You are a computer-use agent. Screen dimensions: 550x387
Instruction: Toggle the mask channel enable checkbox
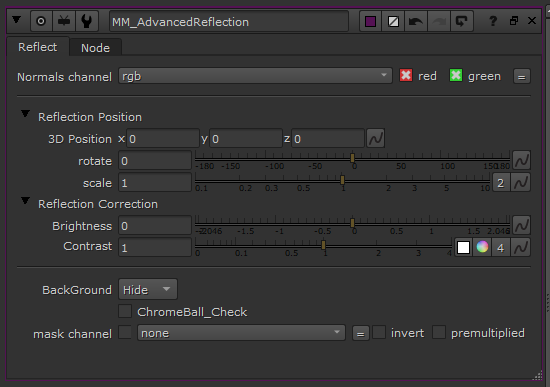click(125, 332)
